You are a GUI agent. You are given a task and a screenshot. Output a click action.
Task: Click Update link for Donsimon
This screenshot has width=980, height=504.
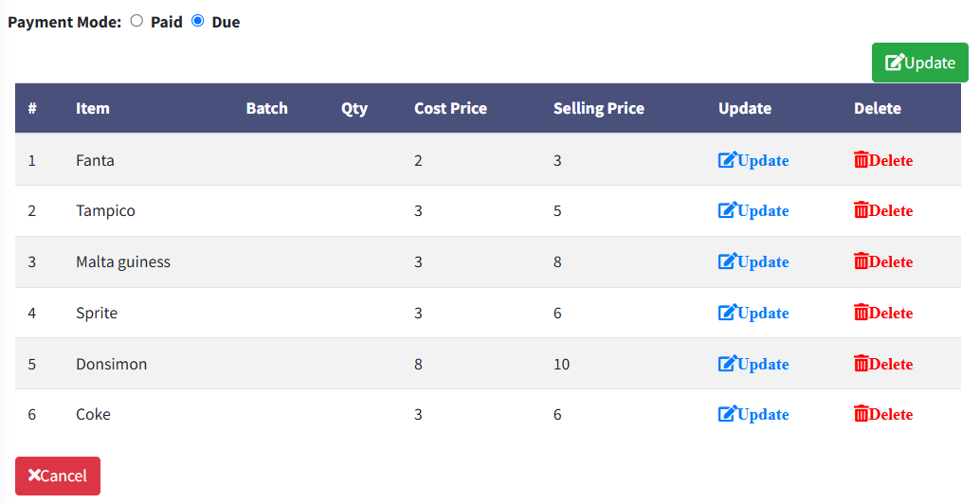(x=753, y=364)
